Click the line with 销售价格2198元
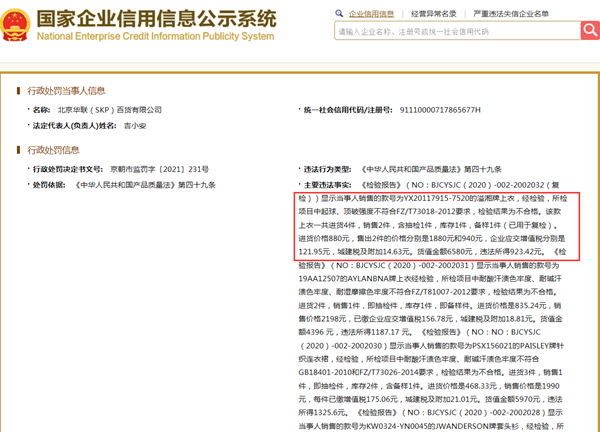Viewport: 600px width, 432px height. (x=430, y=319)
